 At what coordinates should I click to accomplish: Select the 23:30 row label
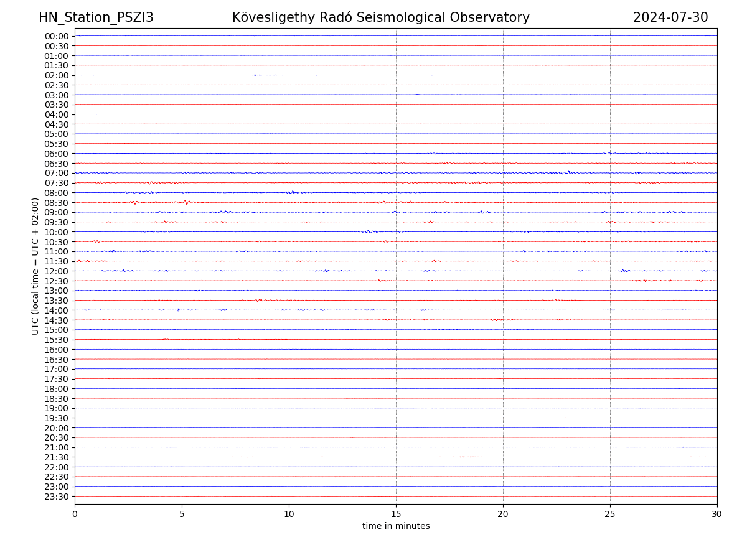point(57,497)
